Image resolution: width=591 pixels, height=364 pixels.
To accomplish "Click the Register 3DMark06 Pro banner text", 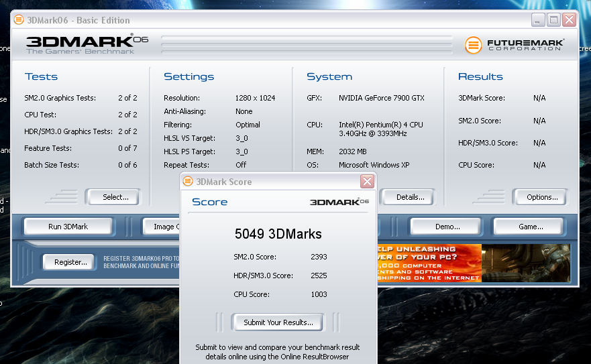I will click(x=142, y=262).
